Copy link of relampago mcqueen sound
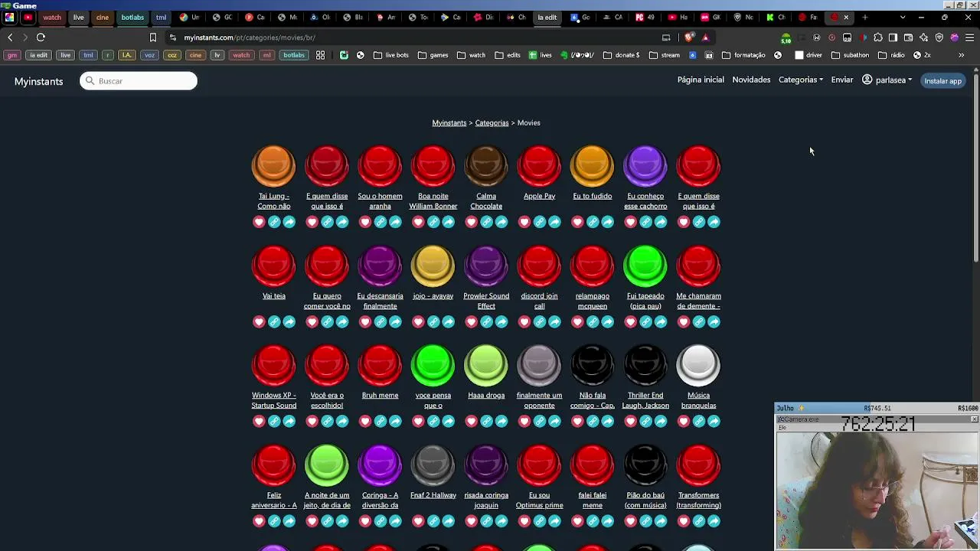 coord(593,321)
